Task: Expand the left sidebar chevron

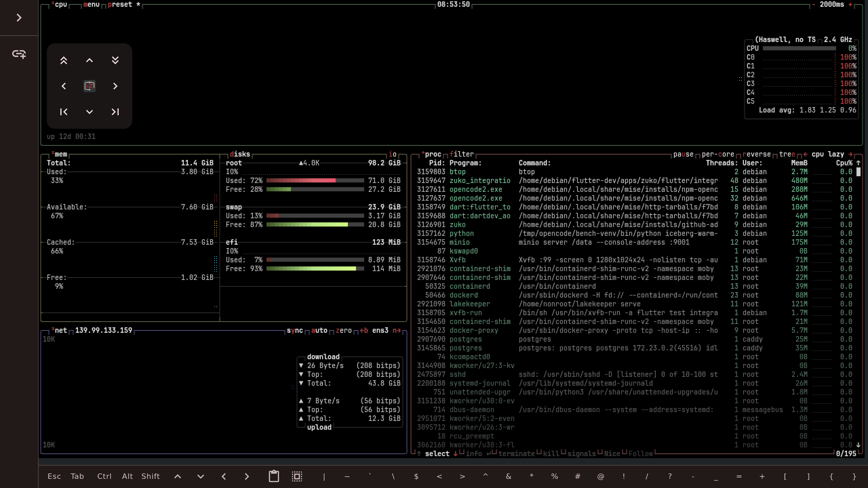Action: [x=19, y=18]
